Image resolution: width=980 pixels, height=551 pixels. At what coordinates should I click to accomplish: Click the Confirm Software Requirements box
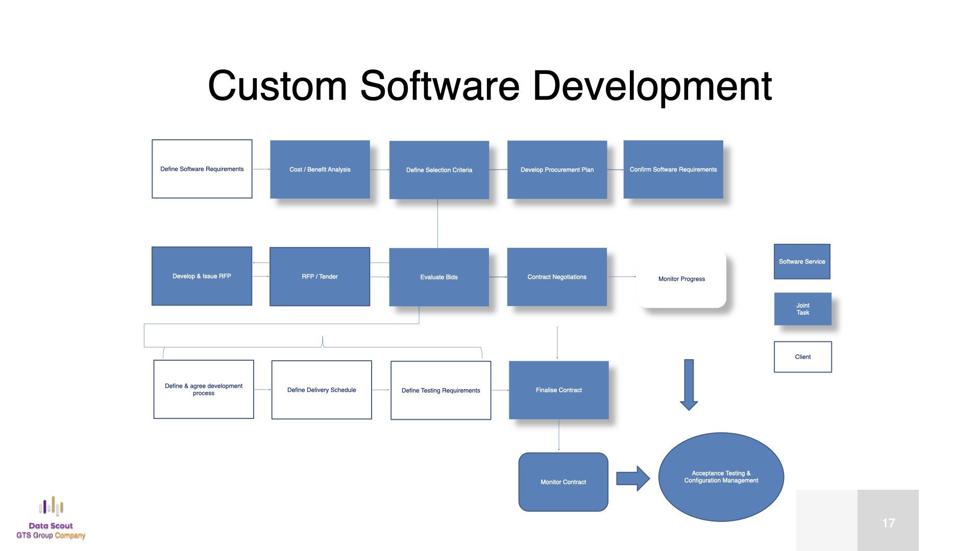[673, 169]
